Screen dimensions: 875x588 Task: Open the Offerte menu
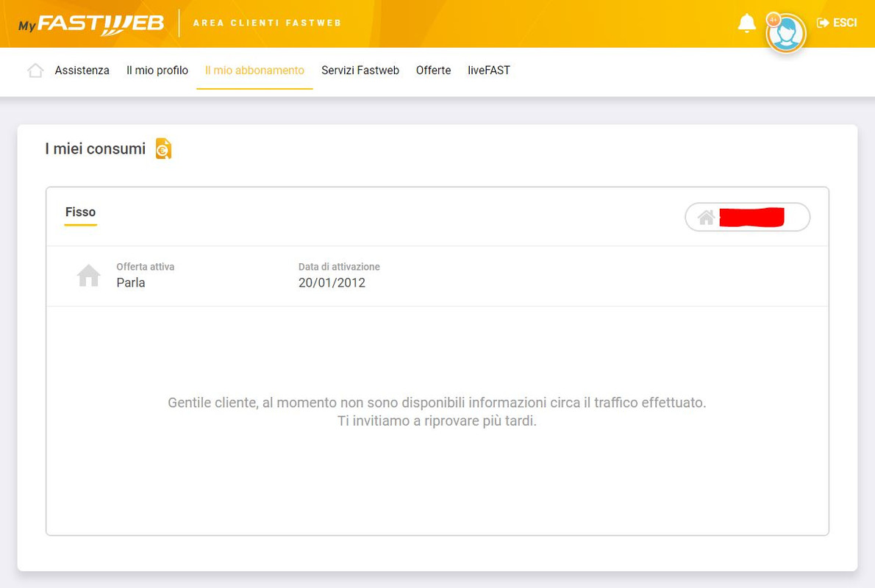pos(433,71)
